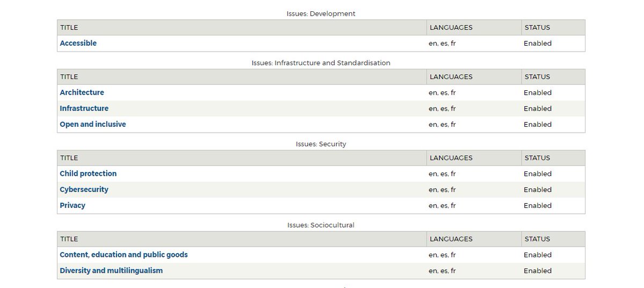644x288 pixels.
Task: Click Enabled status in Privacy row
Action: click(538, 205)
